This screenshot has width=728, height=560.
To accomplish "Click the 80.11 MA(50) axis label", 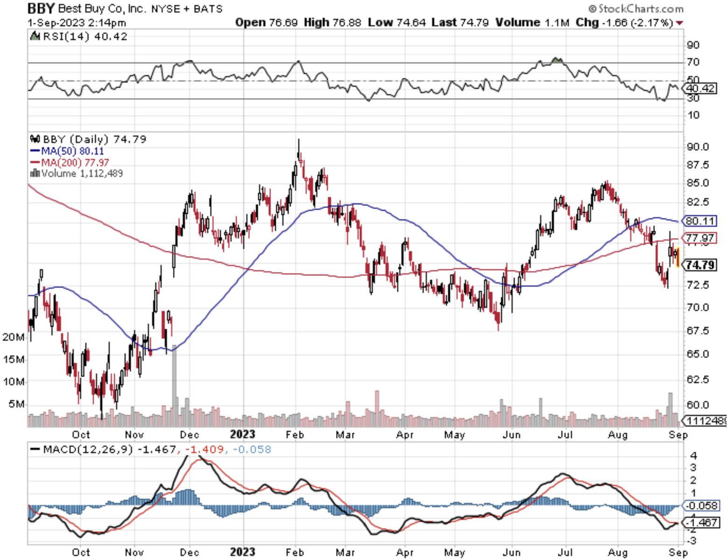I will pos(700,221).
